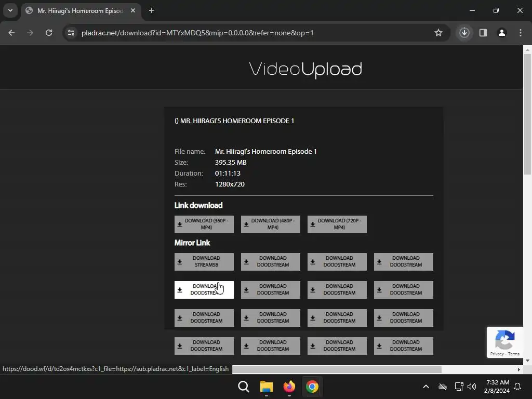532x399 pixels.
Task: Close the Mr. Hiiragi's Homeroom tab
Action: pos(133,11)
